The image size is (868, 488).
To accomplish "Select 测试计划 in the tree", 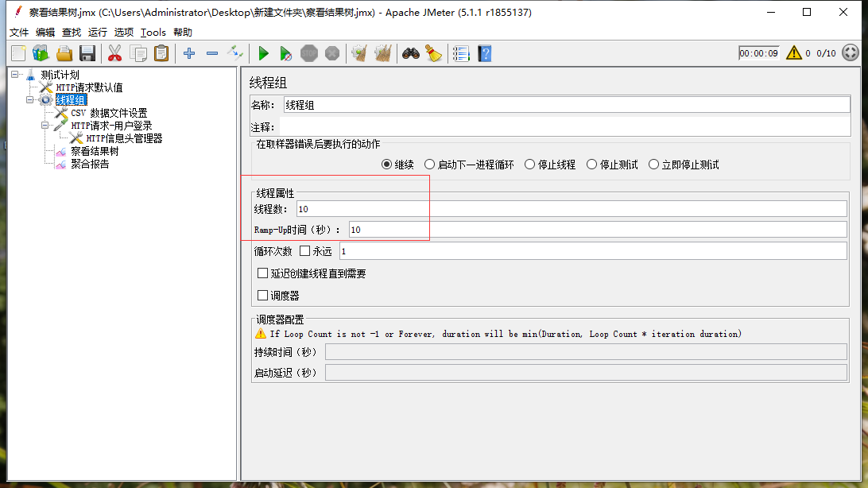I will pyautogui.click(x=60, y=75).
